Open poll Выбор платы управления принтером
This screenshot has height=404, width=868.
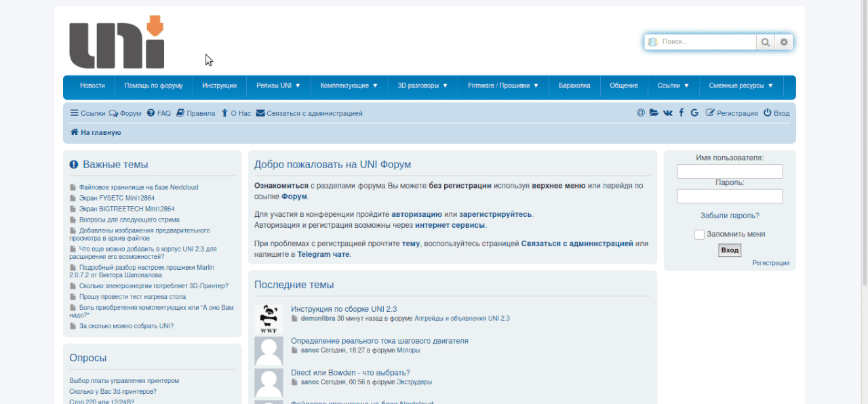(124, 381)
